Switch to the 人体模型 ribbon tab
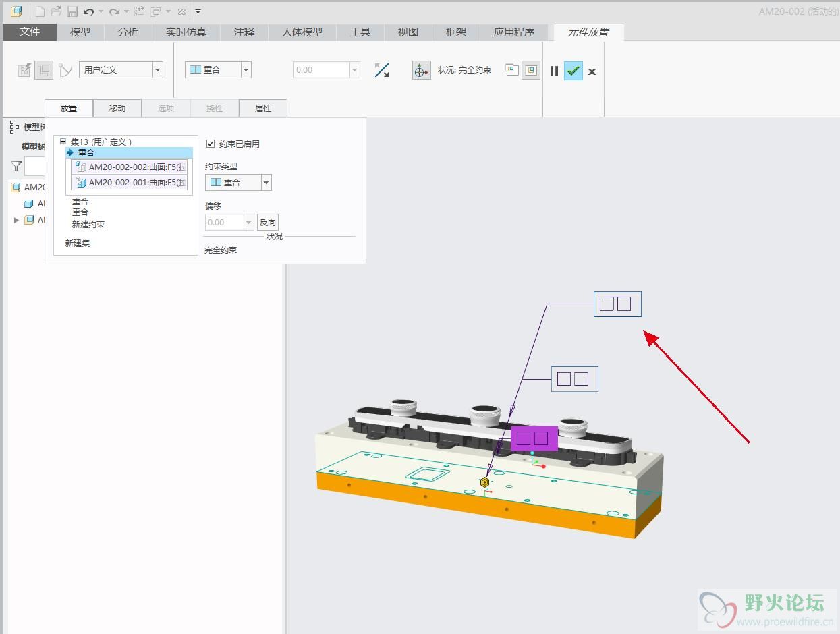 (302, 32)
